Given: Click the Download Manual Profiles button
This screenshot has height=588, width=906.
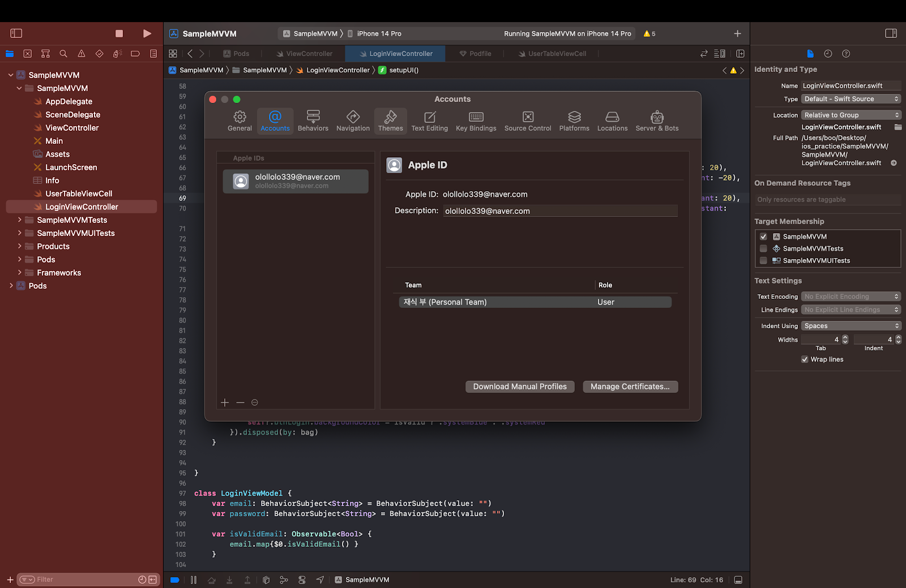Looking at the screenshot, I should [520, 387].
